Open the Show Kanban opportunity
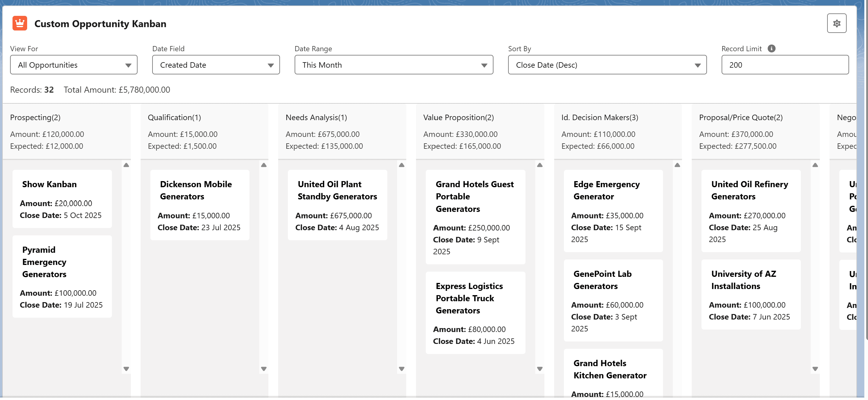 [49, 184]
